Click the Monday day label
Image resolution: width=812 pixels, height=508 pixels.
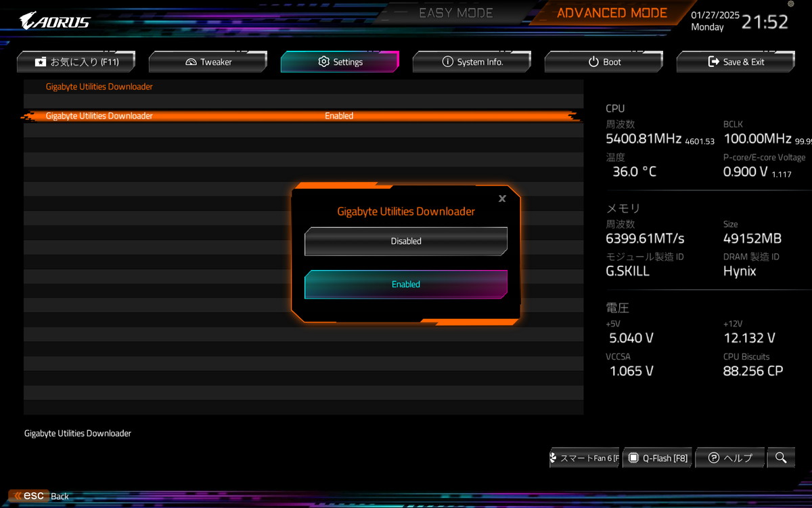(x=707, y=28)
